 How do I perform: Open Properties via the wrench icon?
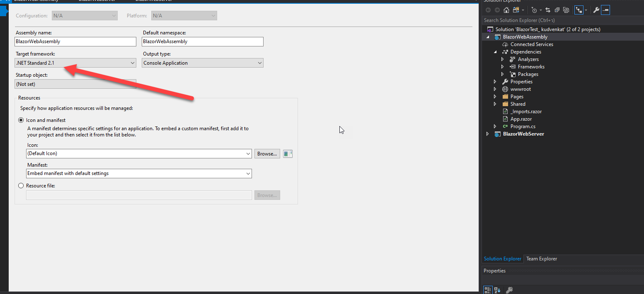click(596, 10)
